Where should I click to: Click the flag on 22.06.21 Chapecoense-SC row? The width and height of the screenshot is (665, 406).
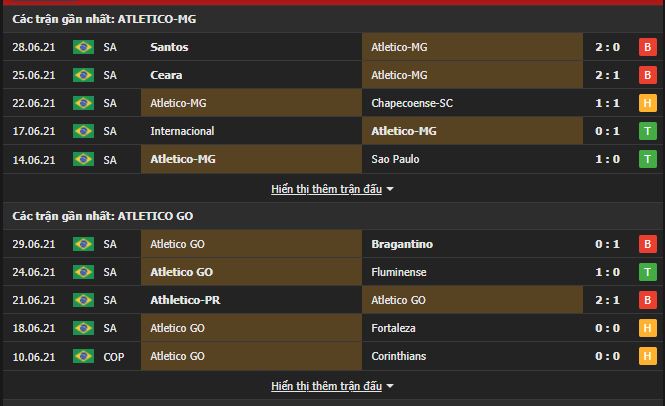[x=83, y=103]
